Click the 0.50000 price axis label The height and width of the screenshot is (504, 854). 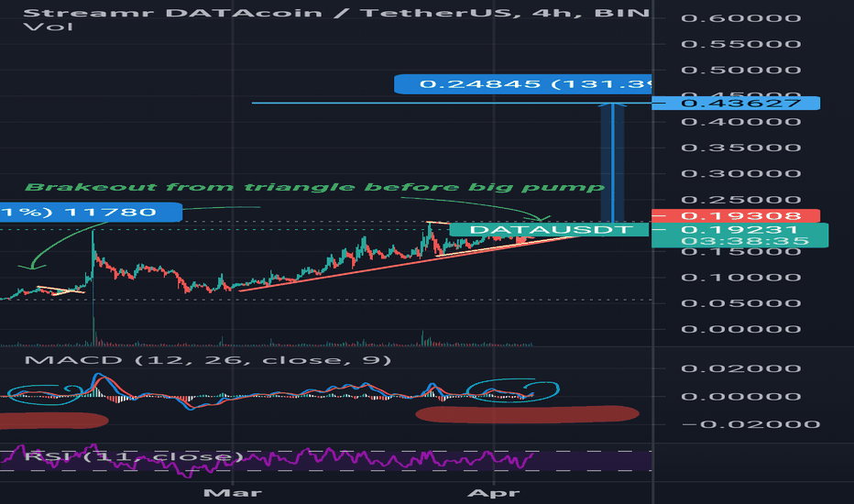[x=740, y=71]
